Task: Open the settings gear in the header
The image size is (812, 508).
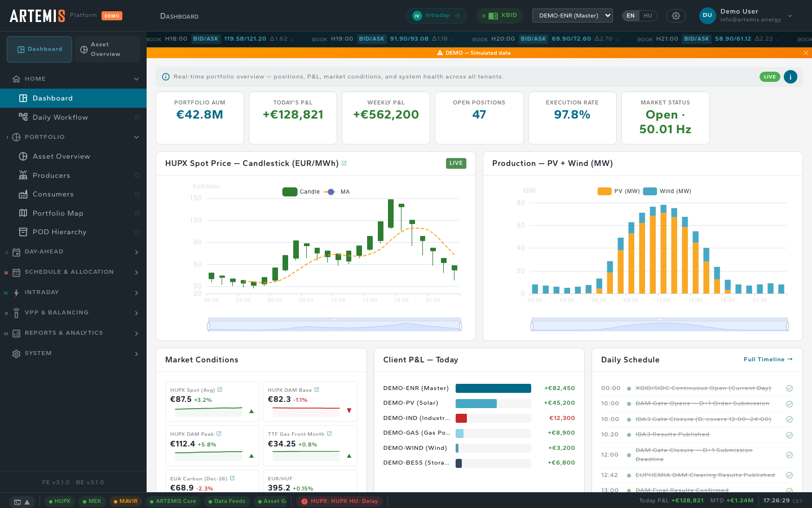Action: [x=676, y=16]
